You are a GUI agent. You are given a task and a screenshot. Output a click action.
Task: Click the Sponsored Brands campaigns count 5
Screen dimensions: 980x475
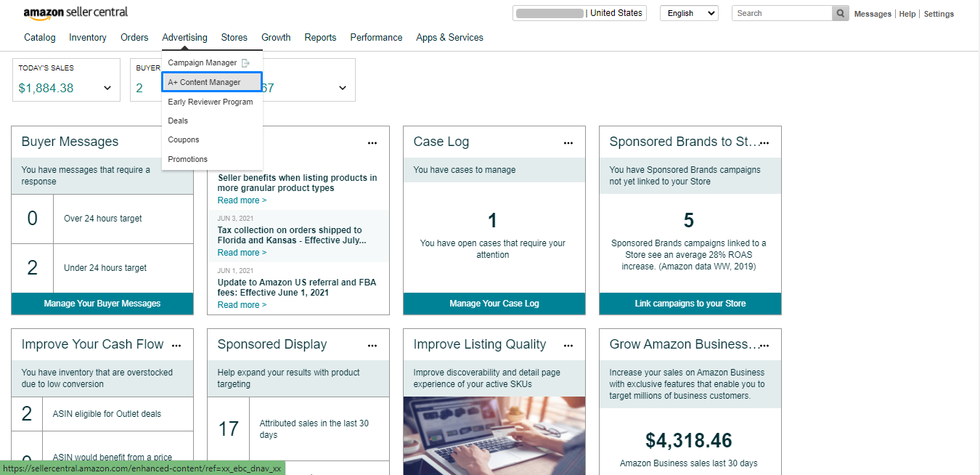coord(689,220)
